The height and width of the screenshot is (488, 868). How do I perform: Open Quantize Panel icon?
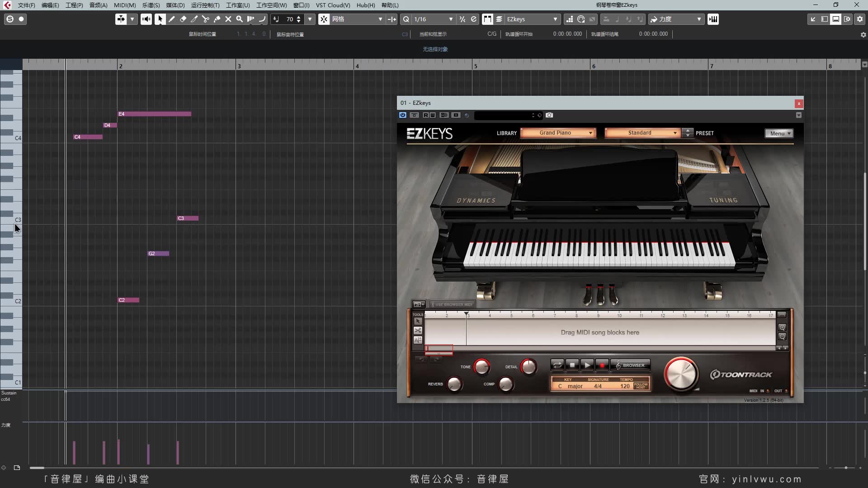[x=473, y=19]
